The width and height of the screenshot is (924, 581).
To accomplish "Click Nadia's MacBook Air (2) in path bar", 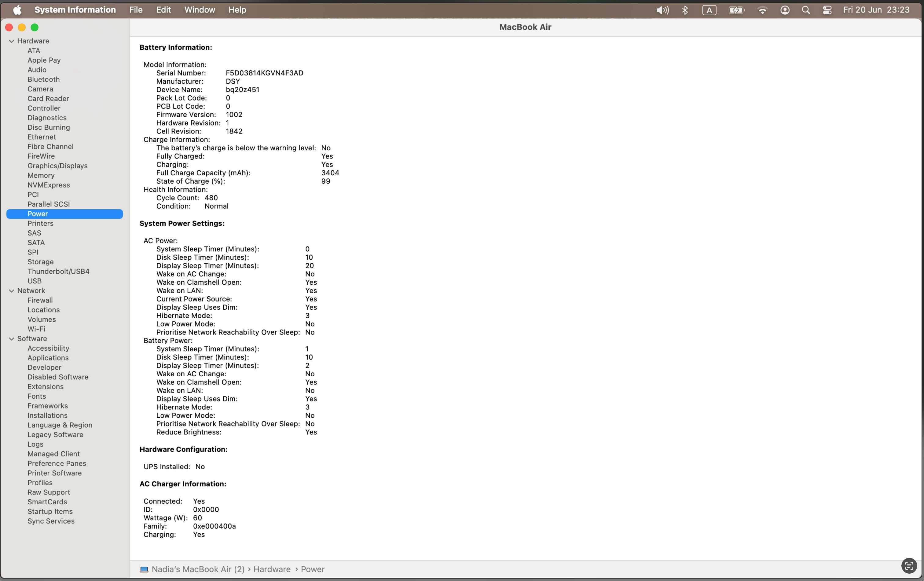I will [x=198, y=569].
